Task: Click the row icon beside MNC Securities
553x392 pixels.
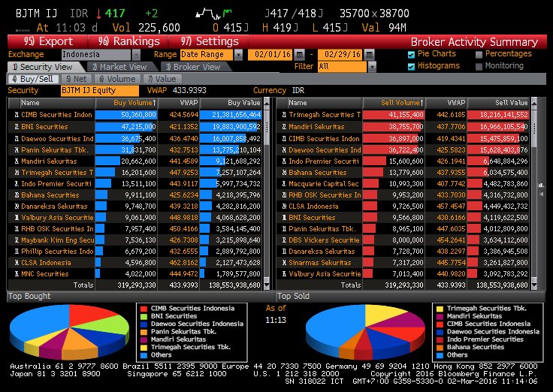Action: point(14,274)
